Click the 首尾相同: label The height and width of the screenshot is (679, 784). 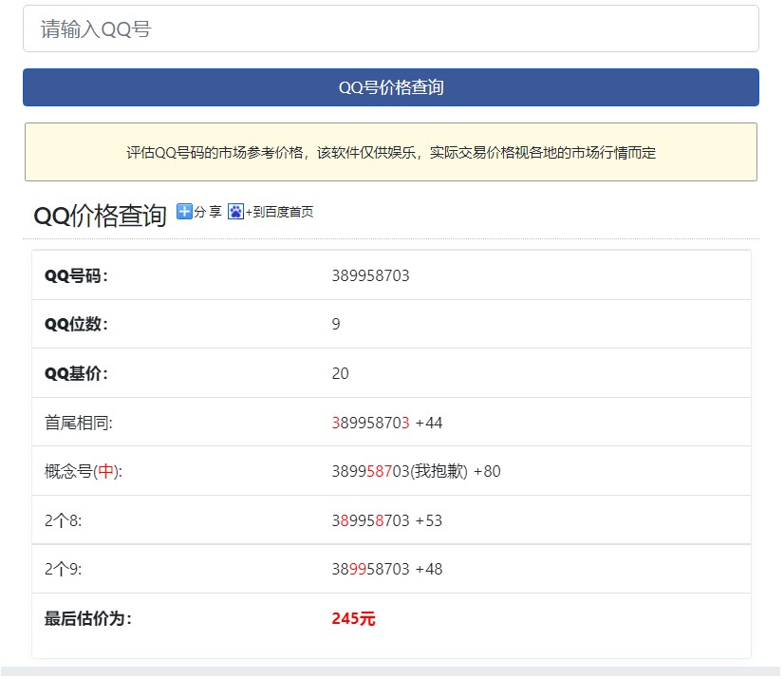coord(79,423)
